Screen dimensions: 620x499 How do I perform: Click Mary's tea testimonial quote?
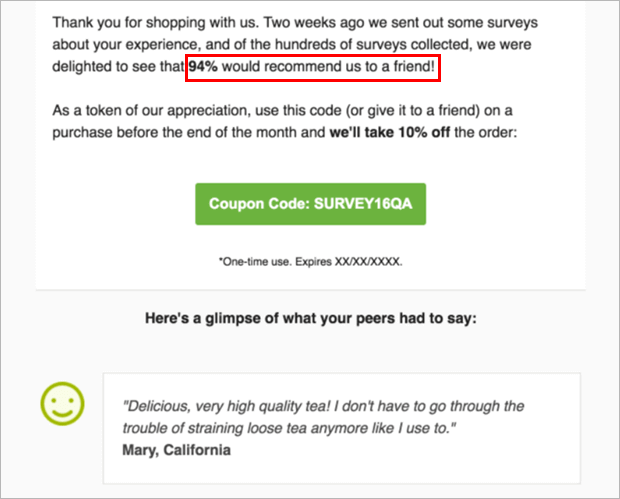tap(323, 417)
